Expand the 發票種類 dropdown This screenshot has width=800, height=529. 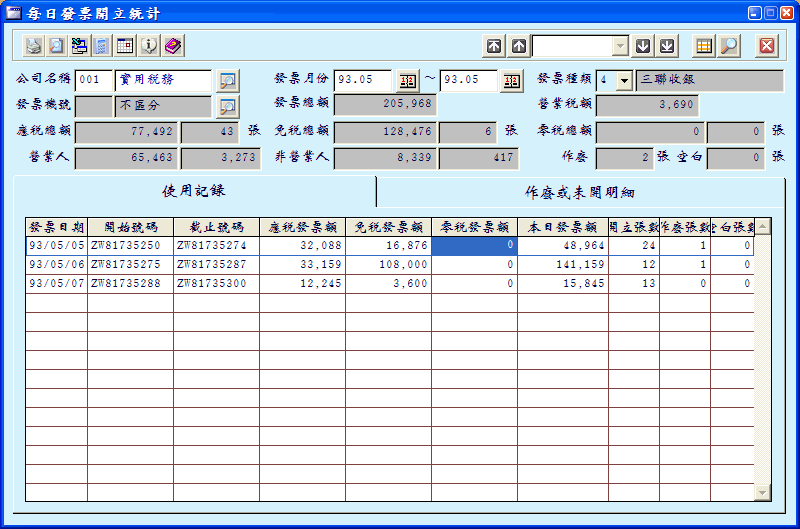(x=624, y=80)
